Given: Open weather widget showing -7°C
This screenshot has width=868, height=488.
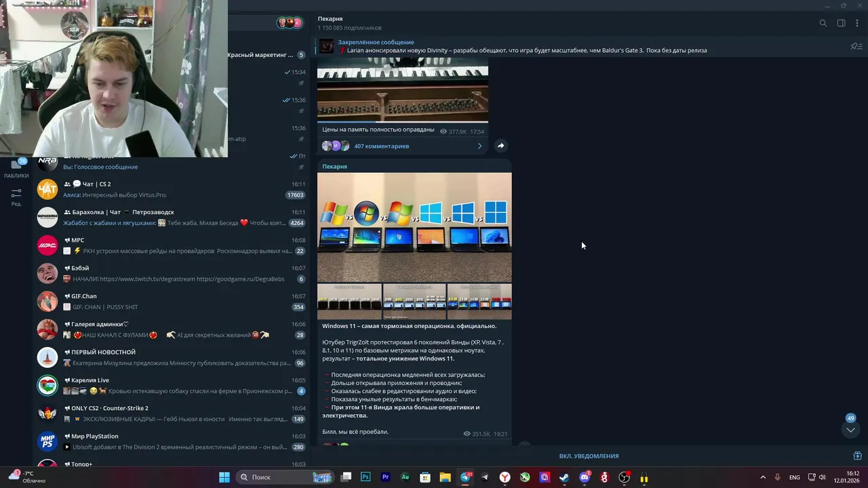Looking at the screenshot, I should pos(27,477).
